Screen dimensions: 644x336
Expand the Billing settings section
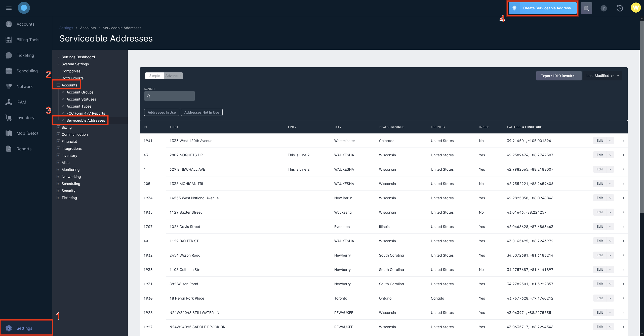[x=58, y=127]
